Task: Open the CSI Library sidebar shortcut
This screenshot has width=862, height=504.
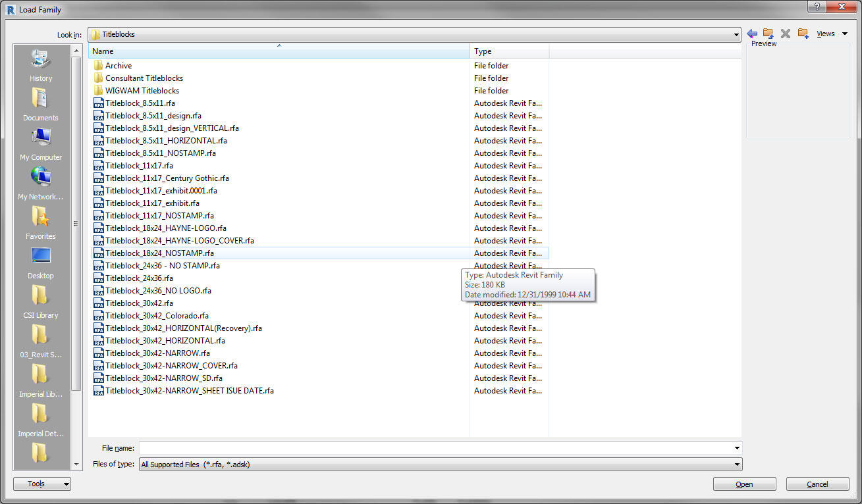Action: pyautogui.click(x=41, y=303)
